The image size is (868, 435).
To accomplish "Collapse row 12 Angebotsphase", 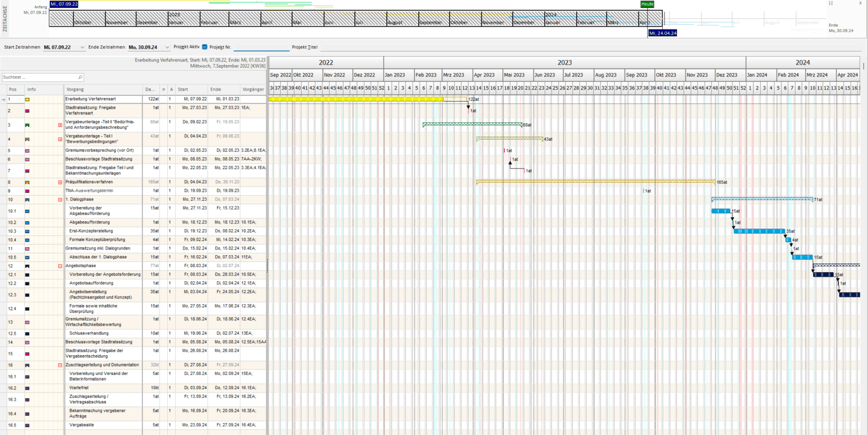I will point(60,266).
